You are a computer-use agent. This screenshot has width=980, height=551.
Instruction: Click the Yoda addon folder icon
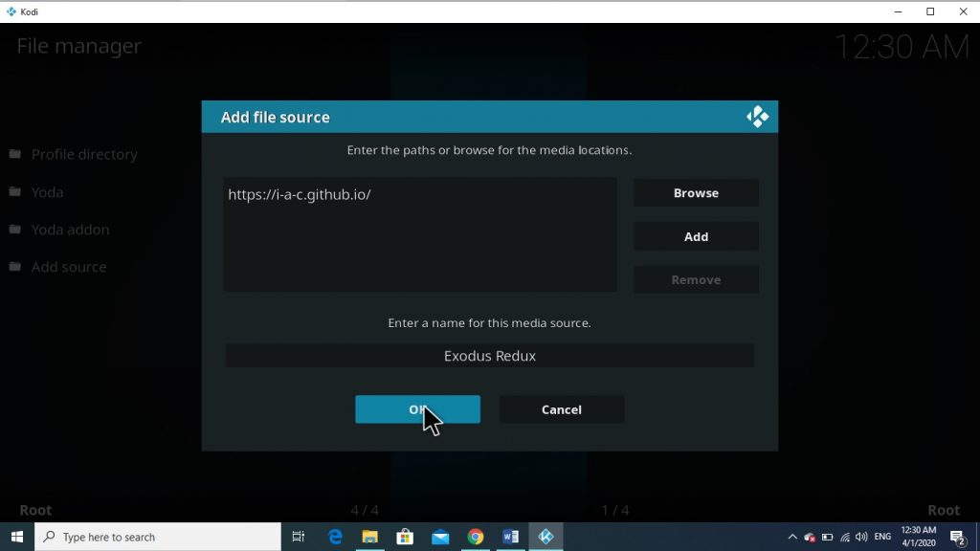click(15, 230)
